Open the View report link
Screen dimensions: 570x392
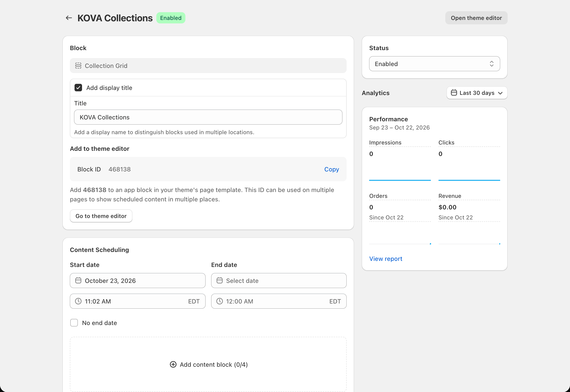386,259
